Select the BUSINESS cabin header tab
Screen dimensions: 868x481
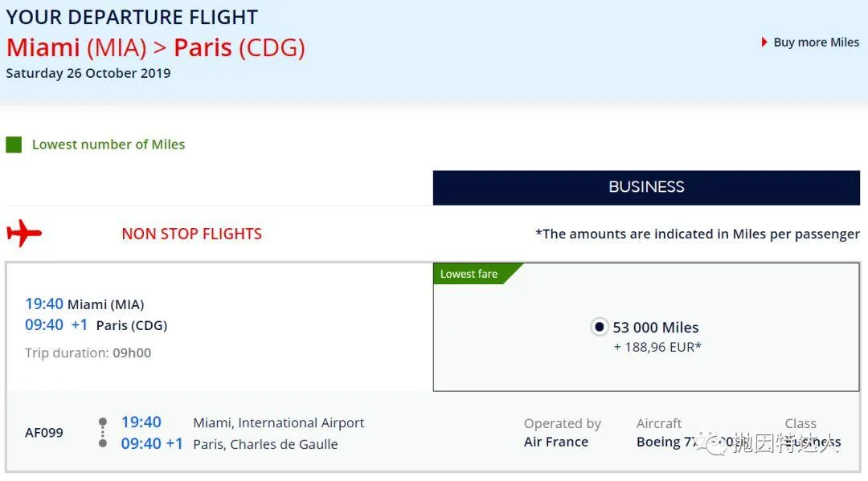[x=646, y=187]
